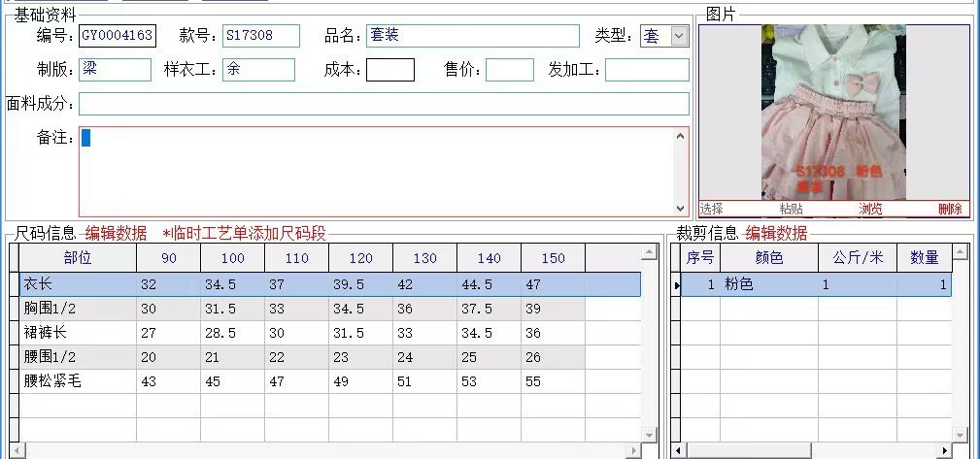The height and width of the screenshot is (459, 980).
Task: Click 备注 scrollbar down arrow
Action: click(681, 208)
